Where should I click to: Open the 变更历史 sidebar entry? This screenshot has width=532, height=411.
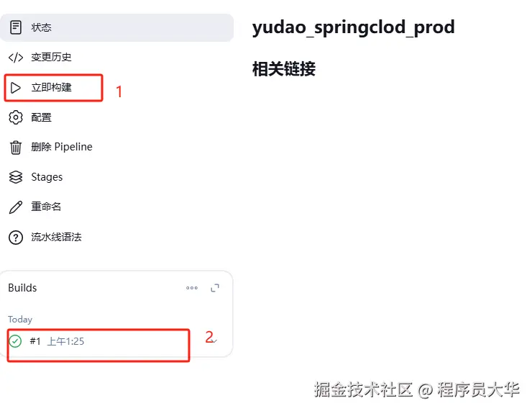(51, 58)
